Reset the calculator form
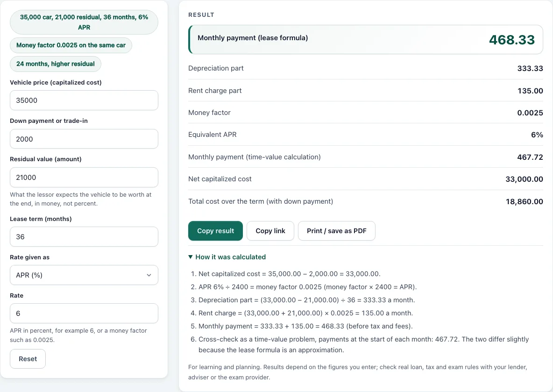This screenshot has width=553, height=392. point(28,359)
